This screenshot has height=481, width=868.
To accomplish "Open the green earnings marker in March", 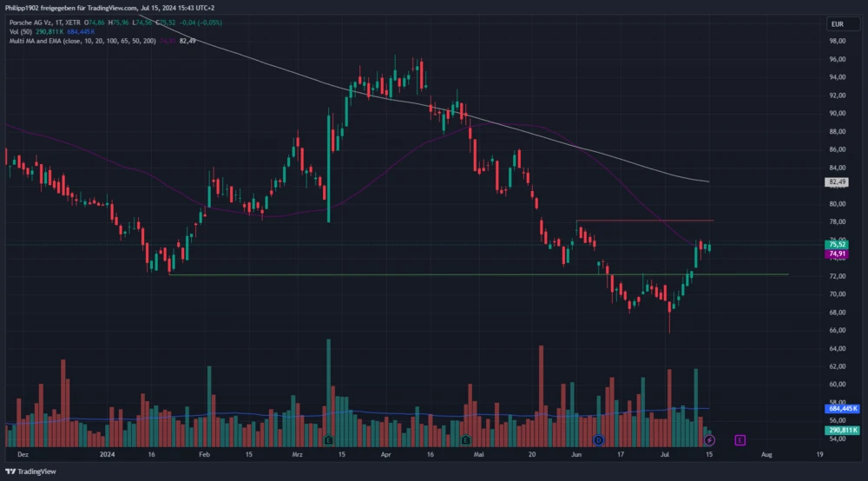I will 328,440.
